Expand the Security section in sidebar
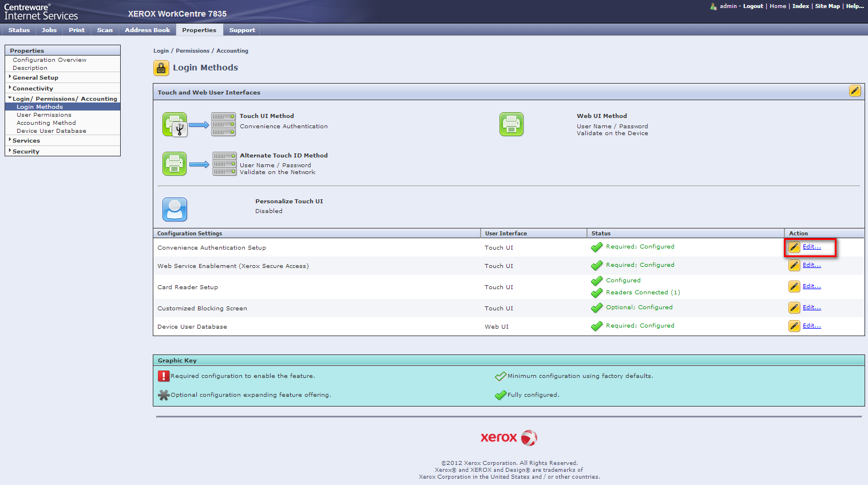 (26, 151)
